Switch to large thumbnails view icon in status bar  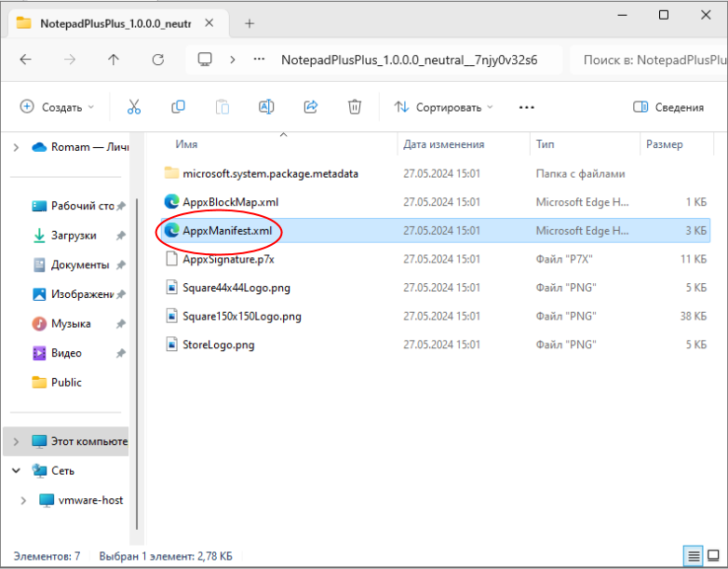coord(713,556)
